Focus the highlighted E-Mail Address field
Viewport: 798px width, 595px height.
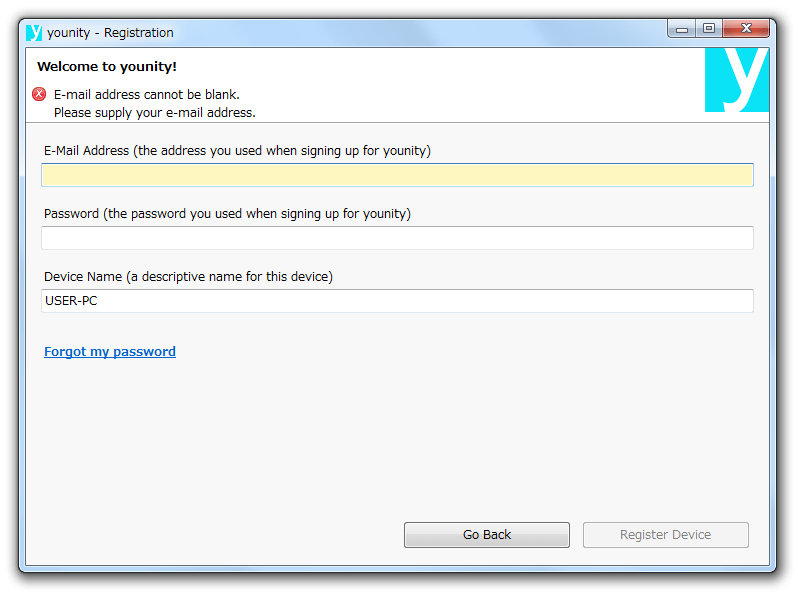(397, 175)
